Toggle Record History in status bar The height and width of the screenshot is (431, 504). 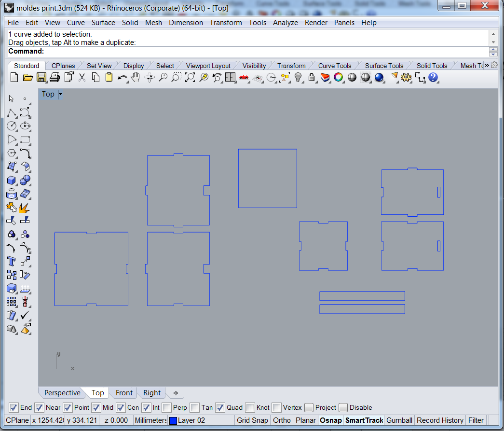(x=440, y=420)
